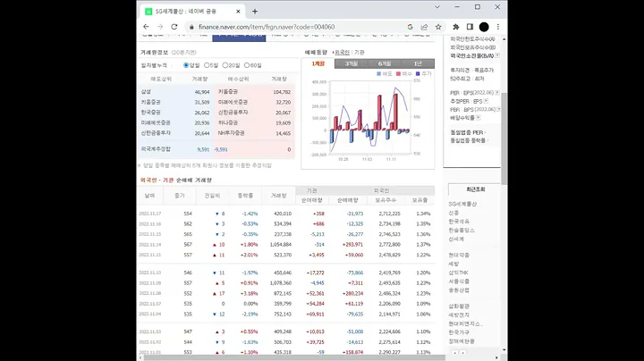
Task: Click the Google icon in the address bar
Action: 410,27
